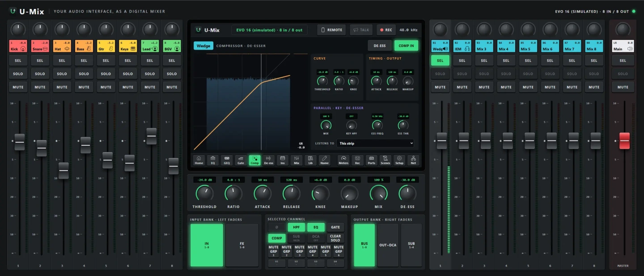
Task: Select the Comp page icon
Action: coord(254,160)
